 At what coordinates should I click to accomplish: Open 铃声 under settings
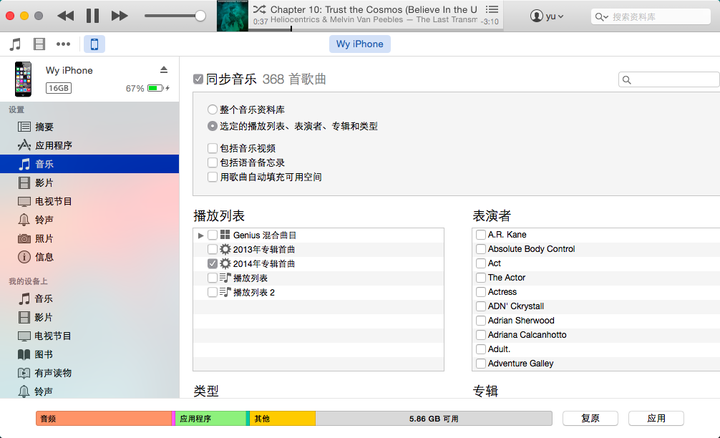tap(90, 220)
